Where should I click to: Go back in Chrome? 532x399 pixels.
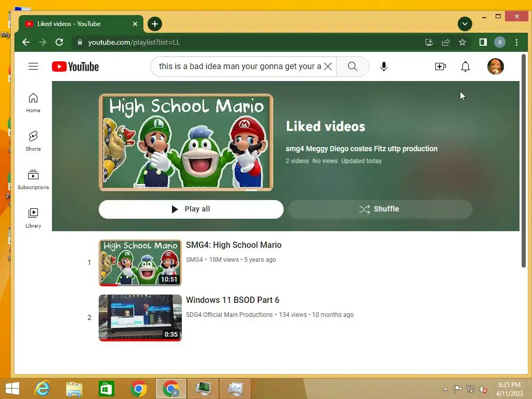pos(26,42)
